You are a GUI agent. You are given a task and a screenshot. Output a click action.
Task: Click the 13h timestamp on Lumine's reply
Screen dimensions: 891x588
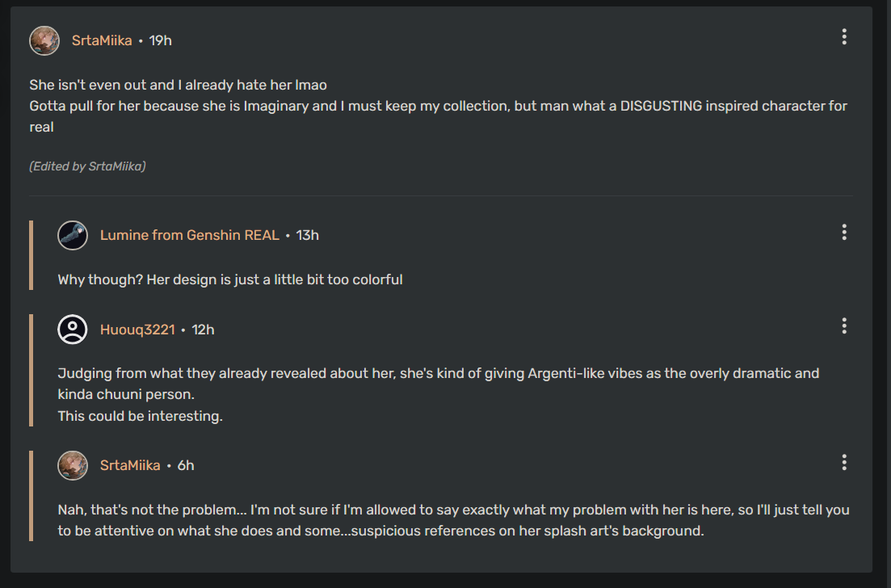coord(308,235)
